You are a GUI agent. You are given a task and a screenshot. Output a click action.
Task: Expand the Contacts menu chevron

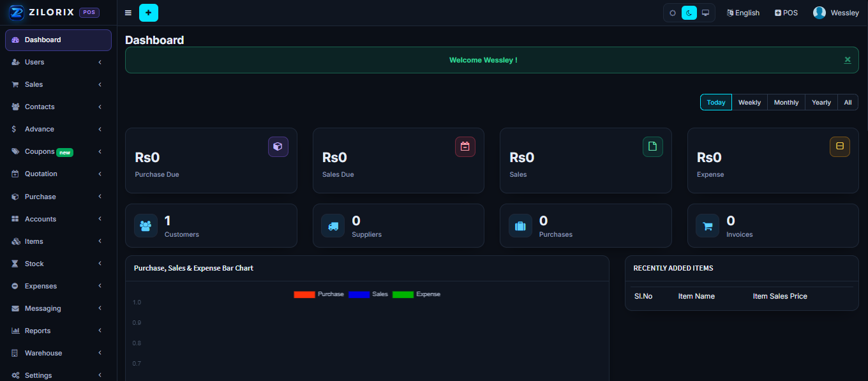(100, 107)
